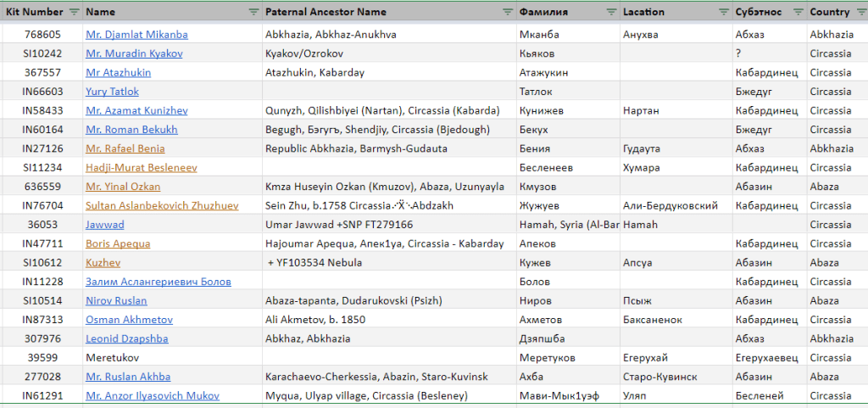Open the Jawwad name link
This screenshot has width=868, height=408.
pyautogui.click(x=104, y=225)
